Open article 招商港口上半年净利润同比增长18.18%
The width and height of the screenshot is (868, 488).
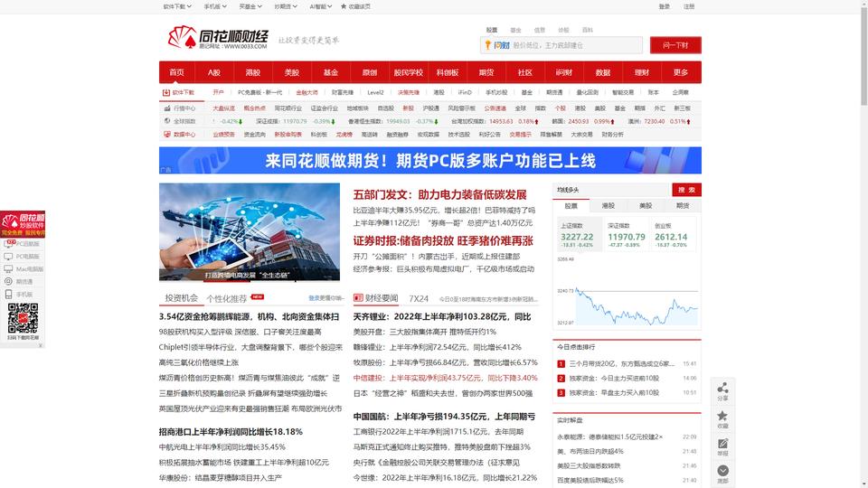231,432
